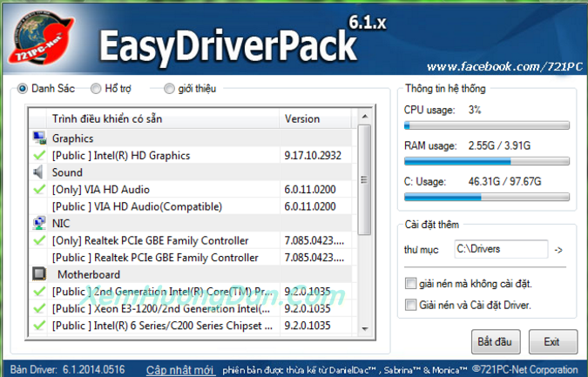Image resolution: width=588 pixels, height=377 pixels.
Task: Click the CPU usage progress bar
Action: pos(487,125)
